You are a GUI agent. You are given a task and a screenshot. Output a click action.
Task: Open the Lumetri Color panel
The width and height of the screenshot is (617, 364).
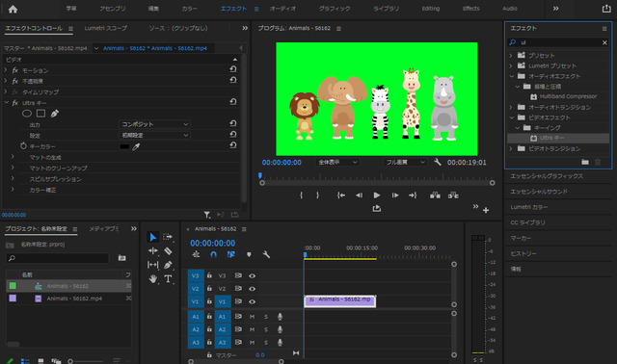point(529,207)
